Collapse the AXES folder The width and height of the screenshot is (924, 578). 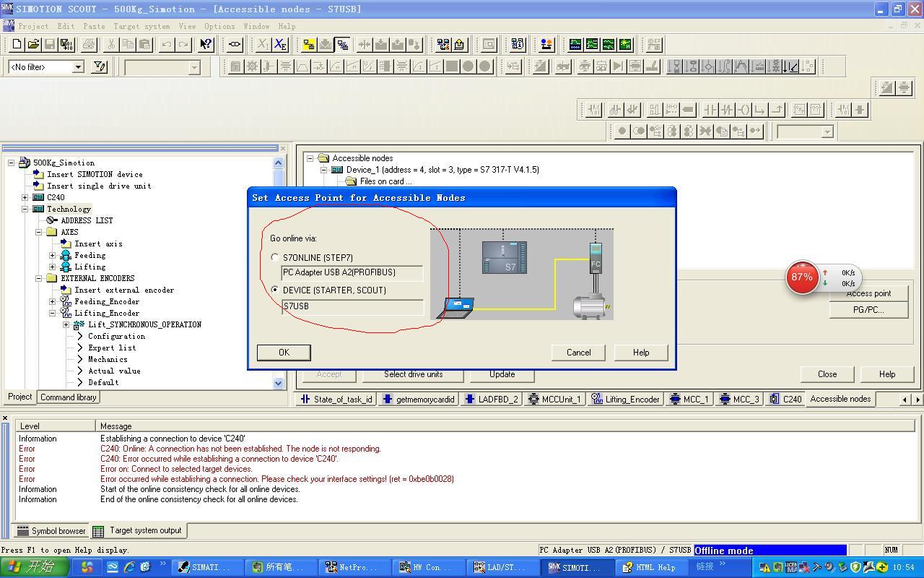39,232
